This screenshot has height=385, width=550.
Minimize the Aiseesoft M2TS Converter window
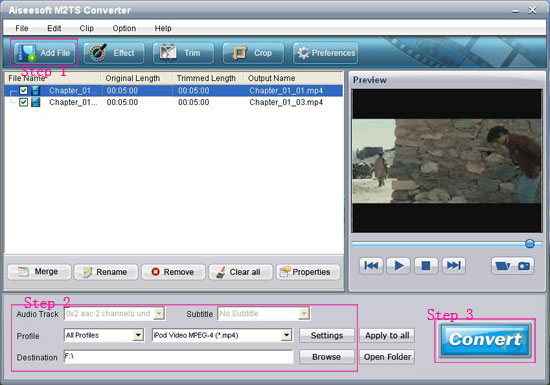pyautogui.click(x=516, y=11)
